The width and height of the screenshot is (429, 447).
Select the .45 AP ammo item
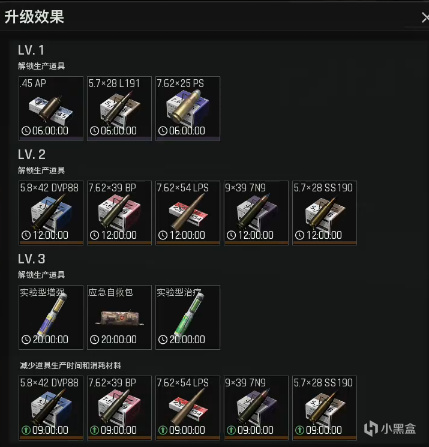click(x=51, y=108)
